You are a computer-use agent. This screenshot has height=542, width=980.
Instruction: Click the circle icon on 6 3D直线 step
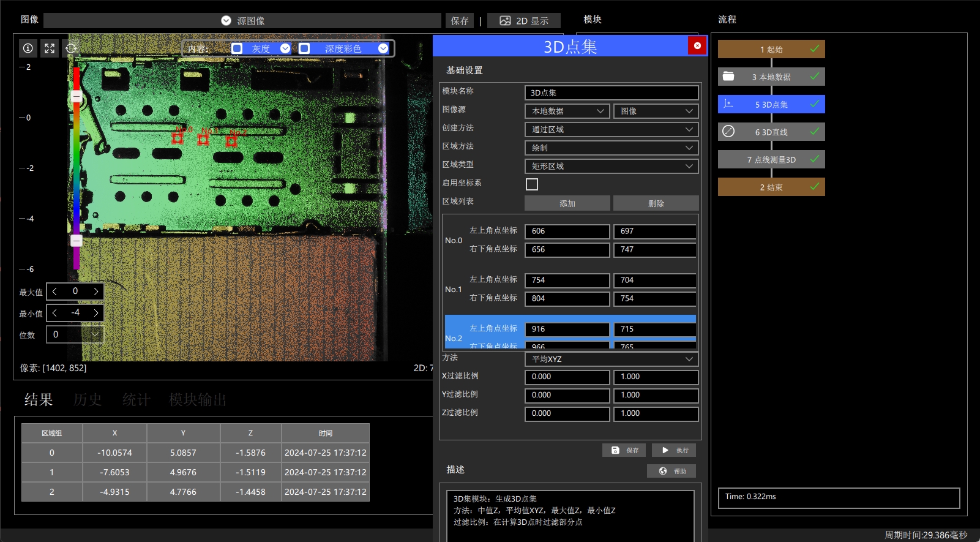(x=728, y=131)
